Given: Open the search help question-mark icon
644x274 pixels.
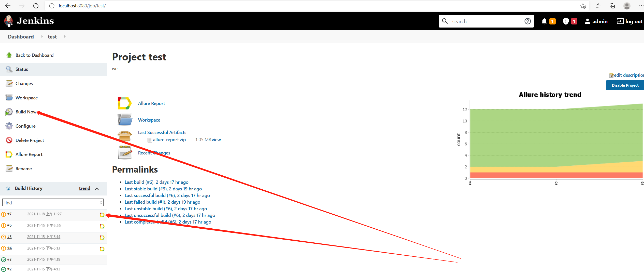Looking at the screenshot, I should coord(527,21).
